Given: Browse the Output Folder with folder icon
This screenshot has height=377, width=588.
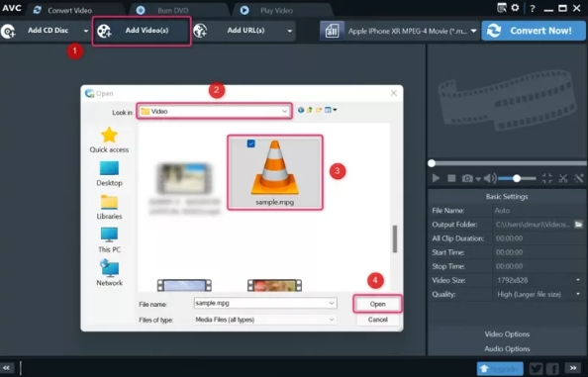Looking at the screenshot, I should [x=579, y=224].
